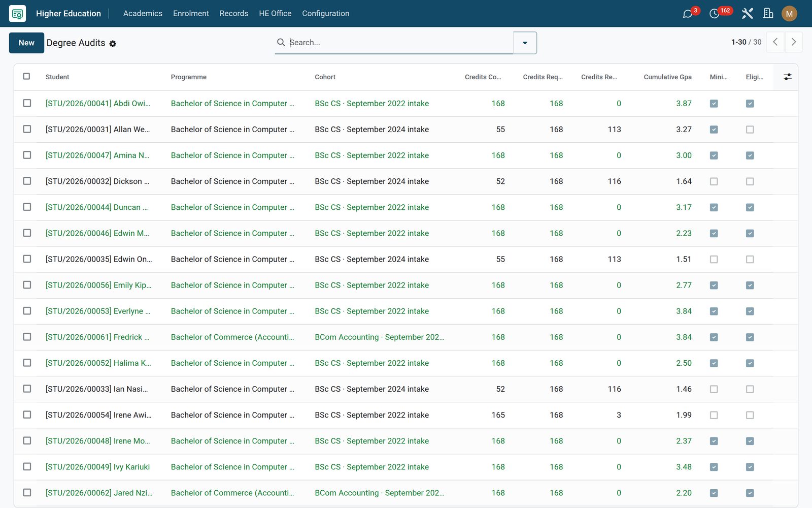Tick the checkbox for Allan We row
812x508 pixels.
pyautogui.click(x=27, y=129)
